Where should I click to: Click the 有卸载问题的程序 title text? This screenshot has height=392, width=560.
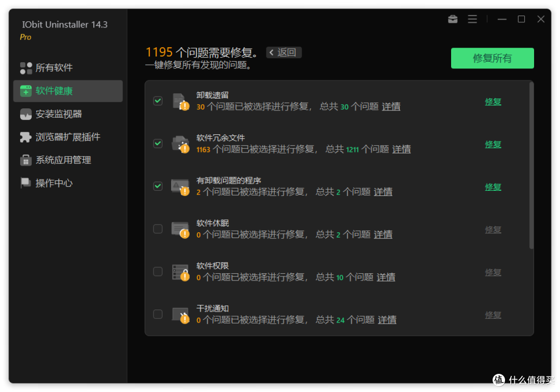point(229,180)
